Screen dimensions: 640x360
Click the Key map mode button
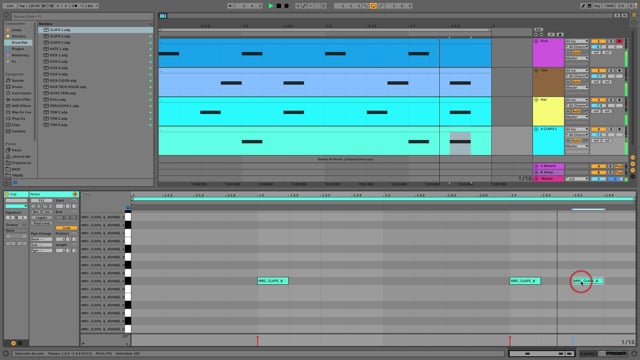click(597, 6)
